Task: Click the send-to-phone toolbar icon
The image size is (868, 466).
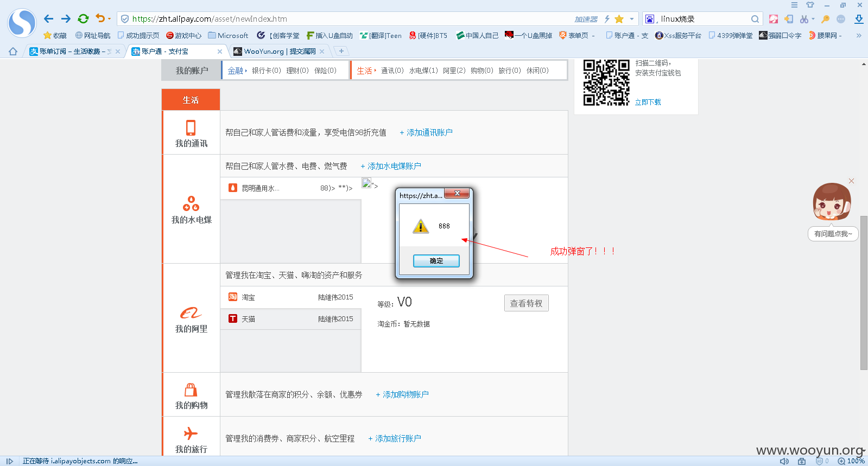Action: coord(789,19)
